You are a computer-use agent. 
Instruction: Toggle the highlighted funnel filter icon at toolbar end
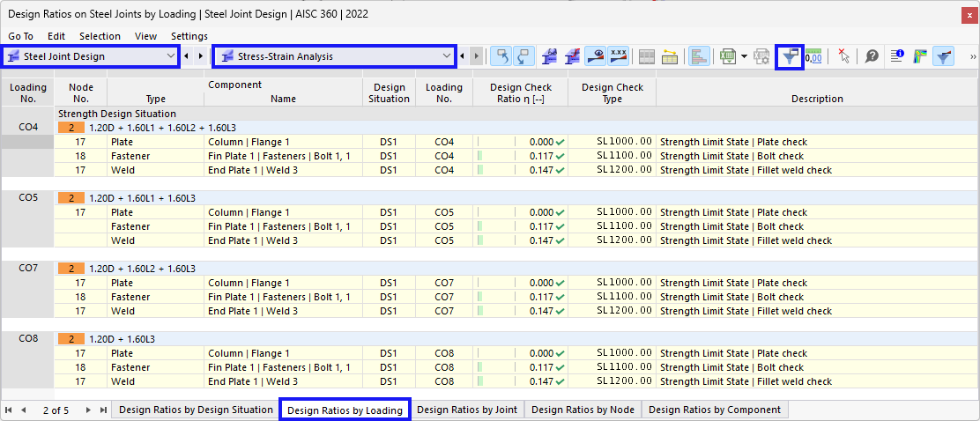pyautogui.click(x=944, y=56)
